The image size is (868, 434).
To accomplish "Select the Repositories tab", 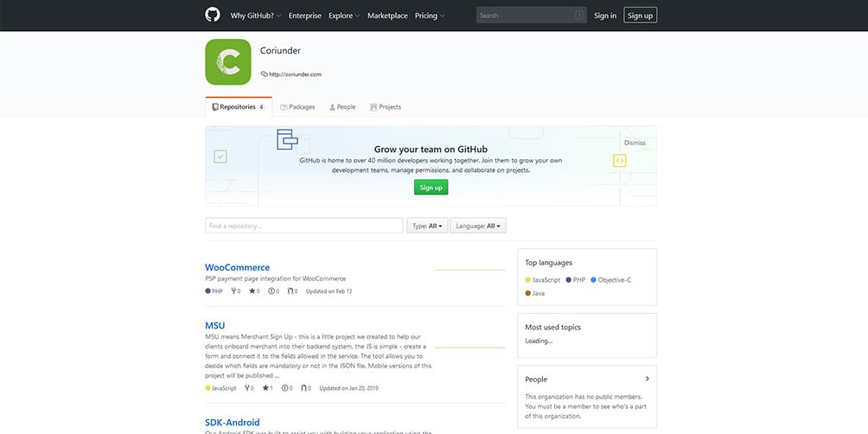I will 239,107.
